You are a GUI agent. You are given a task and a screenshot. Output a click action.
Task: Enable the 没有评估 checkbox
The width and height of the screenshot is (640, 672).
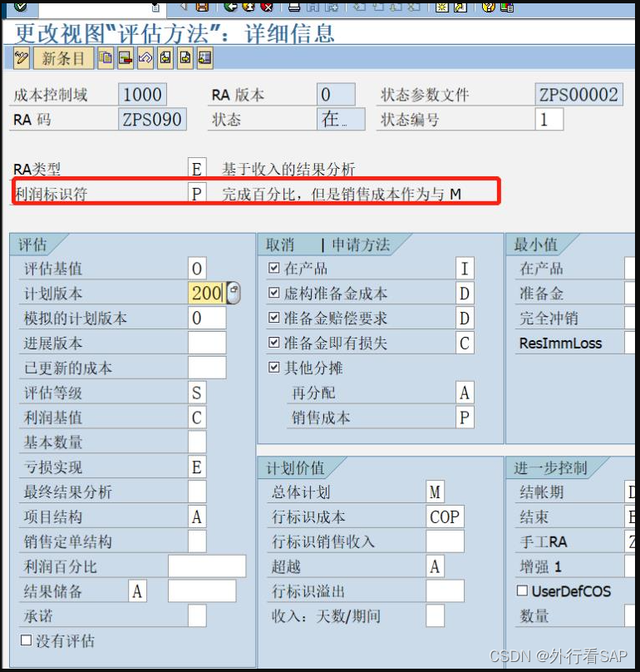(26, 640)
